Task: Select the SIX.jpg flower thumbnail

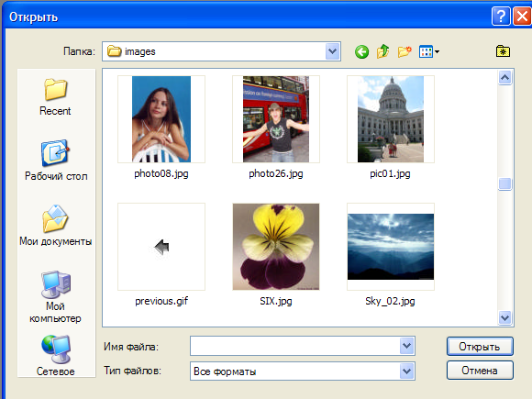Action: (276, 247)
